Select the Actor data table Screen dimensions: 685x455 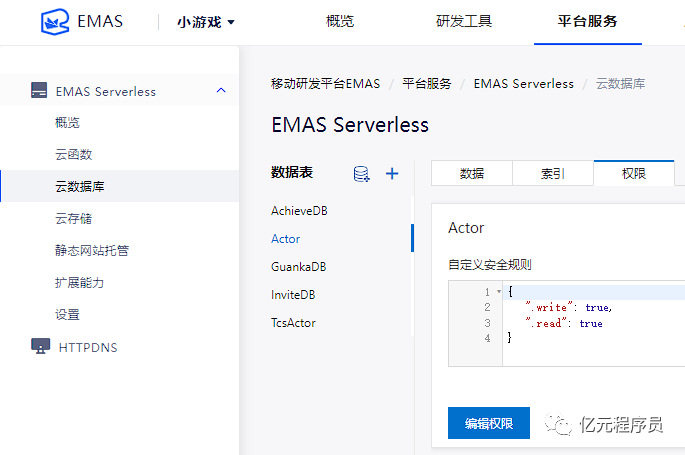point(285,239)
